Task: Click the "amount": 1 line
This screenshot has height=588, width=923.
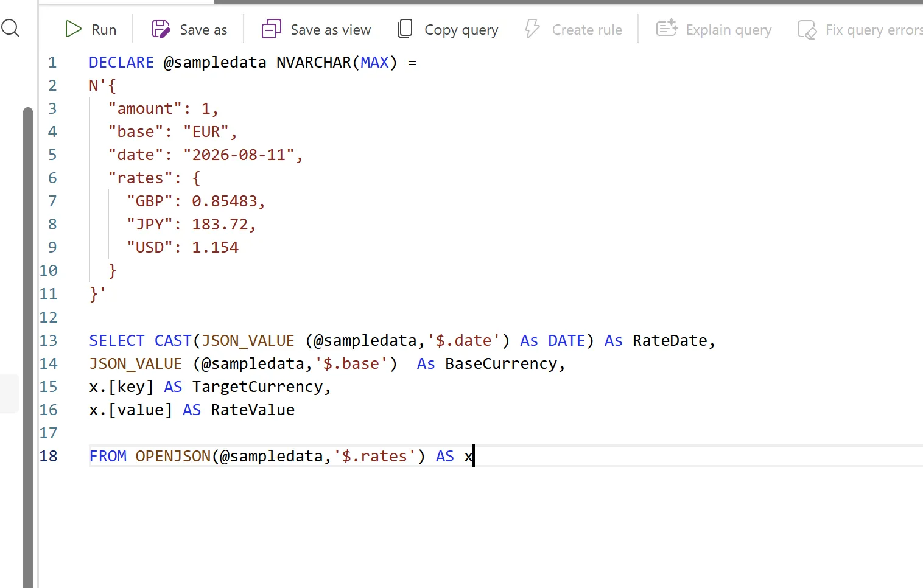Action: click(x=163, y=109)
